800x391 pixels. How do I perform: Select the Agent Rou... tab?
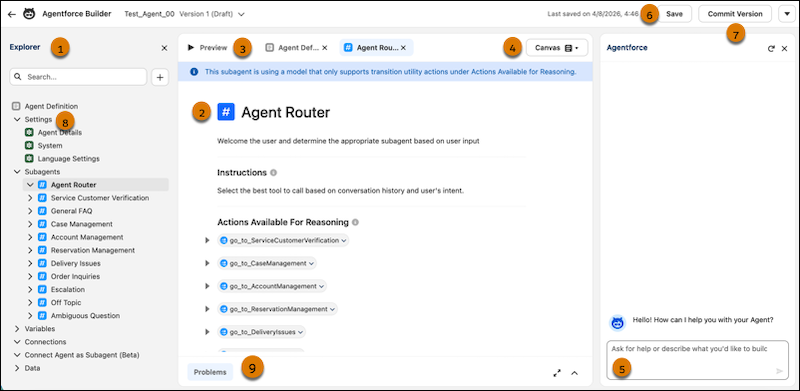point(371,47)
